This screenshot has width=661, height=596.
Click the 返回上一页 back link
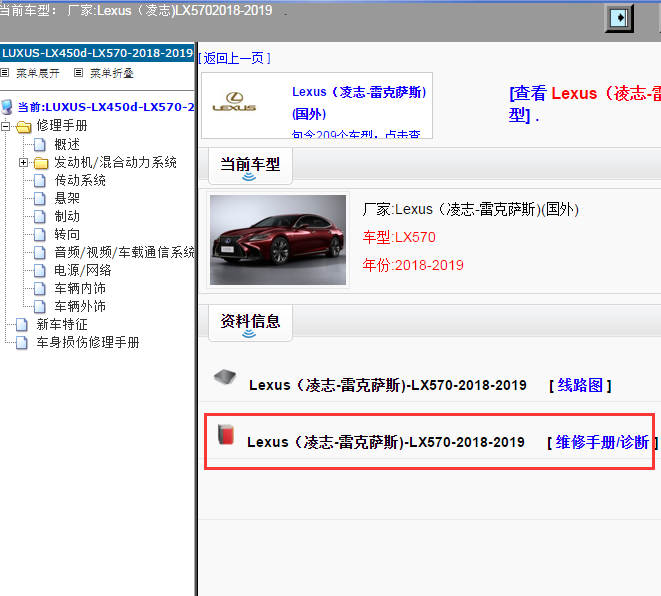pyautogui.click(x=234, y=58)
